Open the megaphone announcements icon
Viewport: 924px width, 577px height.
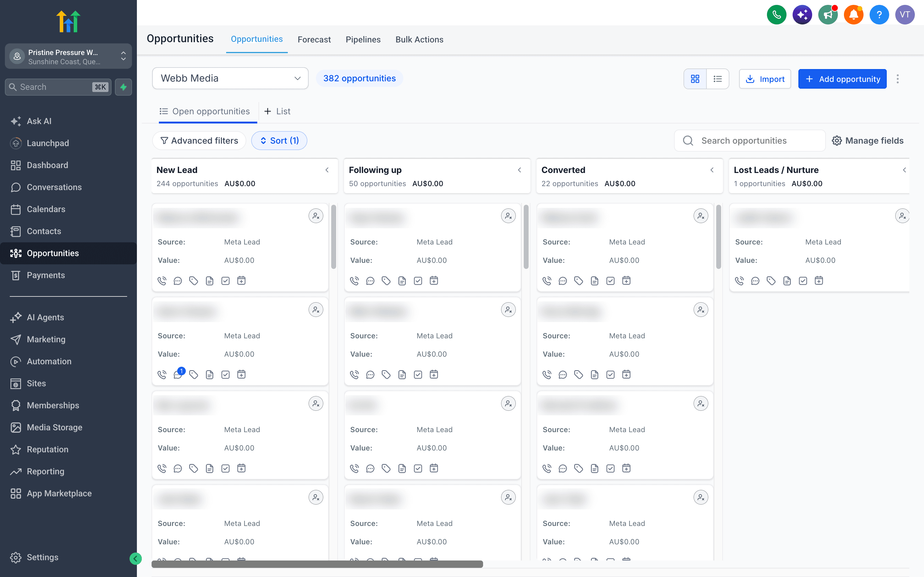[827, 14]
